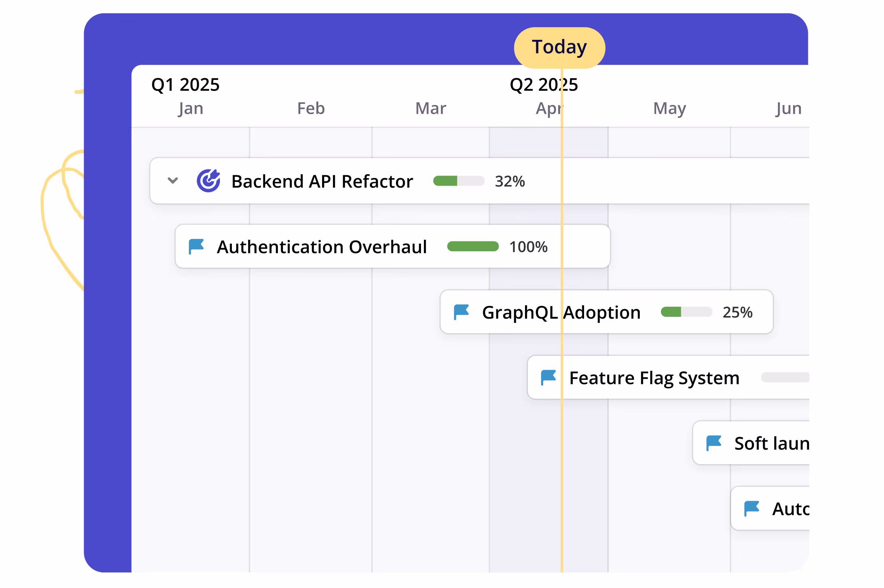Click the 32% progress value
The height and width of the screenshot is (588, 884).
[510, 181]
